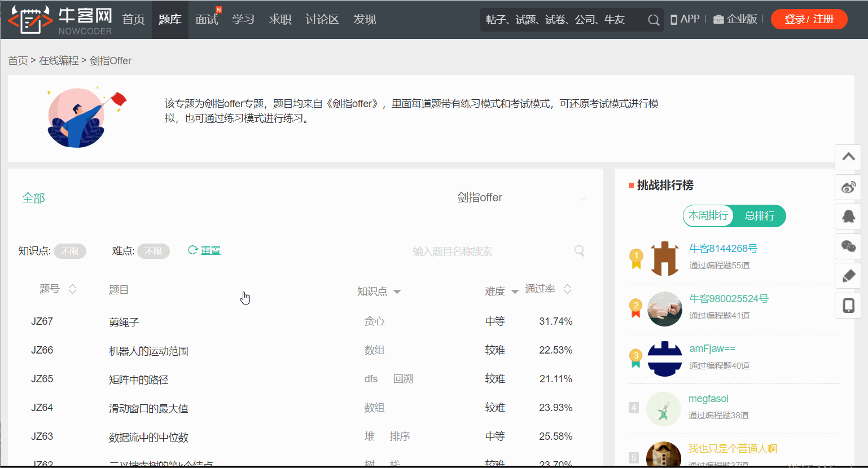The width and height of the screenshot is (868, 468).
Task: Open 牛客8144268号 avatar
Action: pos(665,258)
